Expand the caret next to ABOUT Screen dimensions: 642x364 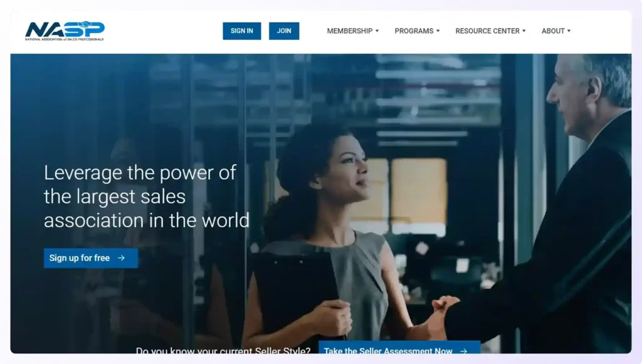(x=569, y=31)
